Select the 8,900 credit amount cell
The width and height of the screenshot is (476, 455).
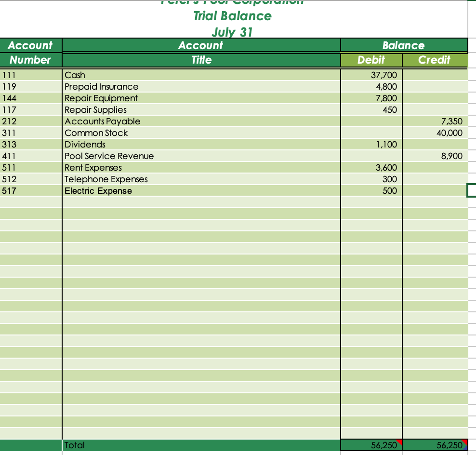[x=453, y=156]
